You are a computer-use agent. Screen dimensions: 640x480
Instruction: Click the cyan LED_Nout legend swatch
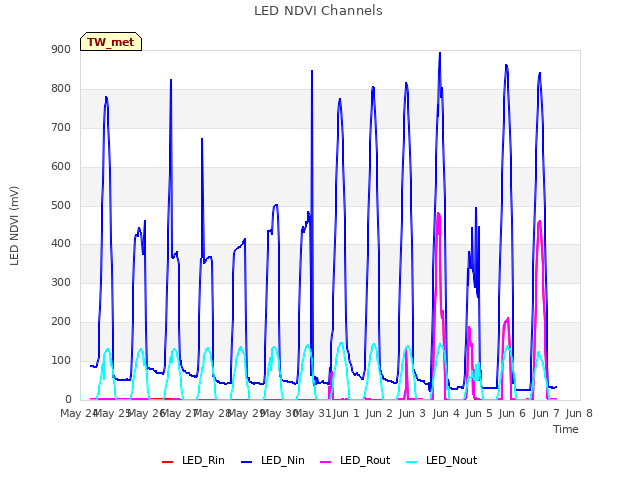(412, 462)
